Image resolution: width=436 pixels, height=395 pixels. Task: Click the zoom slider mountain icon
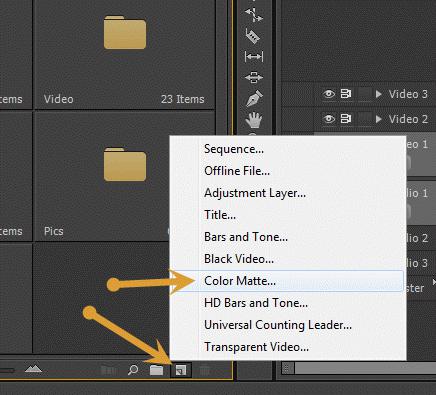[33, 369]
